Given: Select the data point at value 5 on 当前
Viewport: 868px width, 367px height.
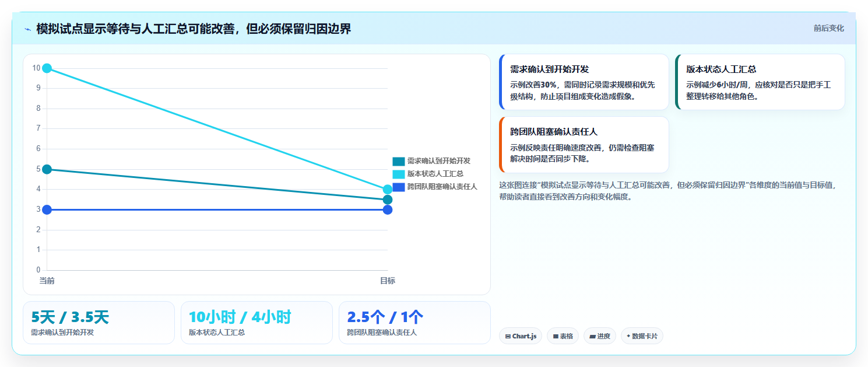Looking at the screenshot, I should (x=47, y=169).
